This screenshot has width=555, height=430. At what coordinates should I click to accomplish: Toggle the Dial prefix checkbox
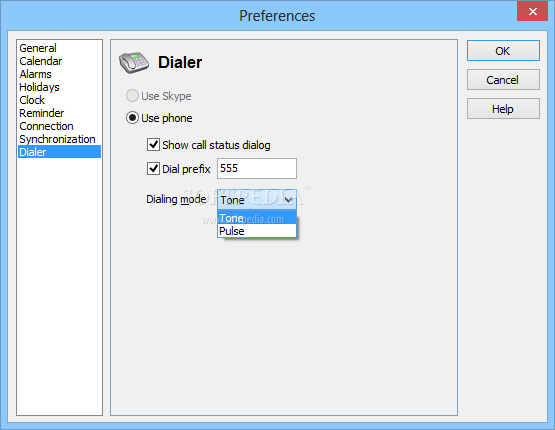[153, 168]
